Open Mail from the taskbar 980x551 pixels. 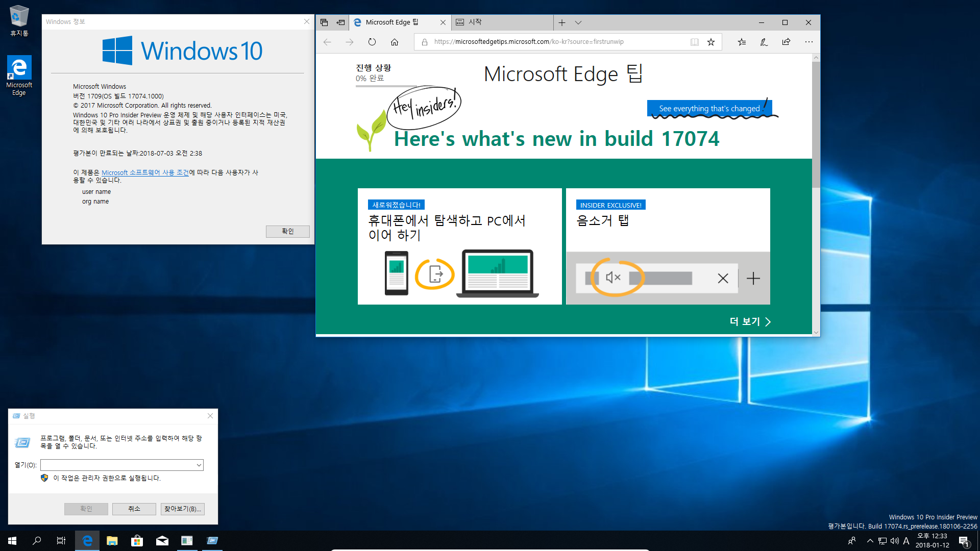[162, 541]
